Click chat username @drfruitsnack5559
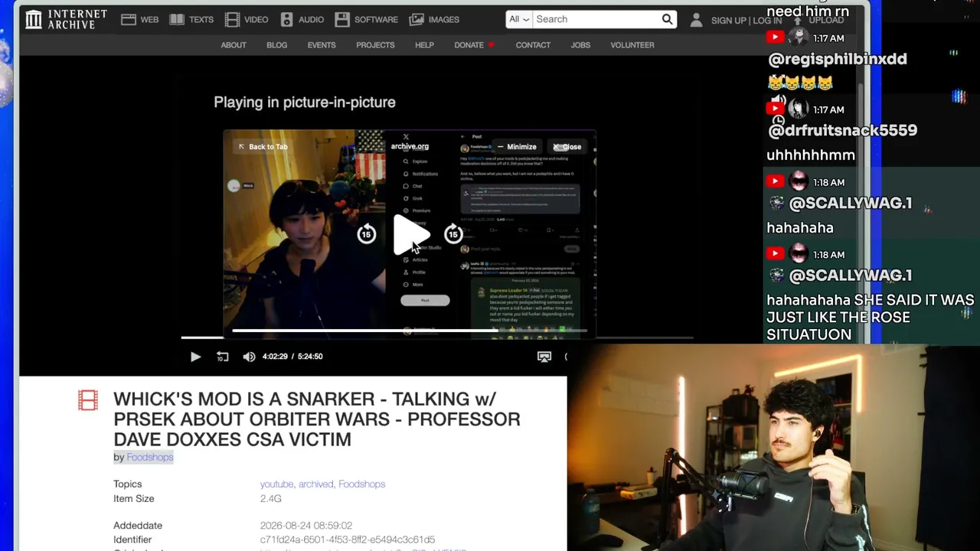The height and width of the screenshot is (551, 980). tap(842, 130)
